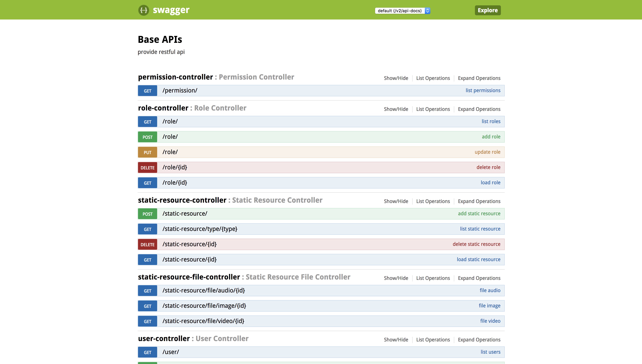Click DELETE badge for /static-resource/{id}

tap(147, 245)
